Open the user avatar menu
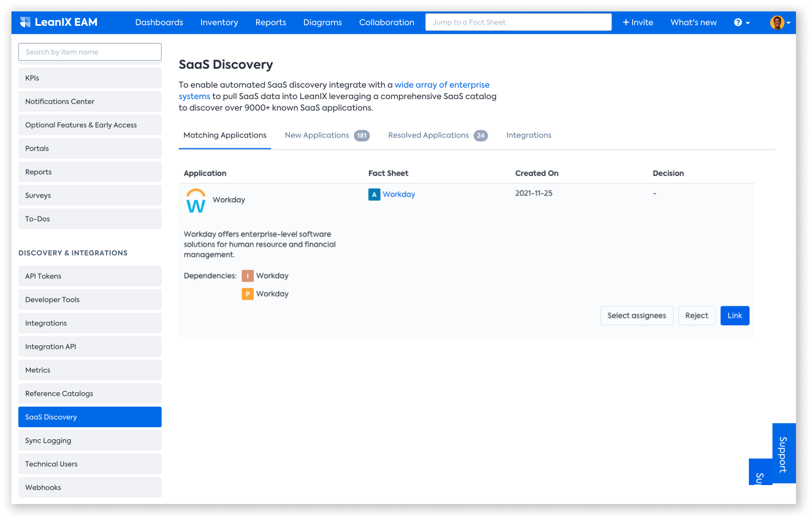The height and width of the screenshot is (520, 812). click(x=780, y=22)
